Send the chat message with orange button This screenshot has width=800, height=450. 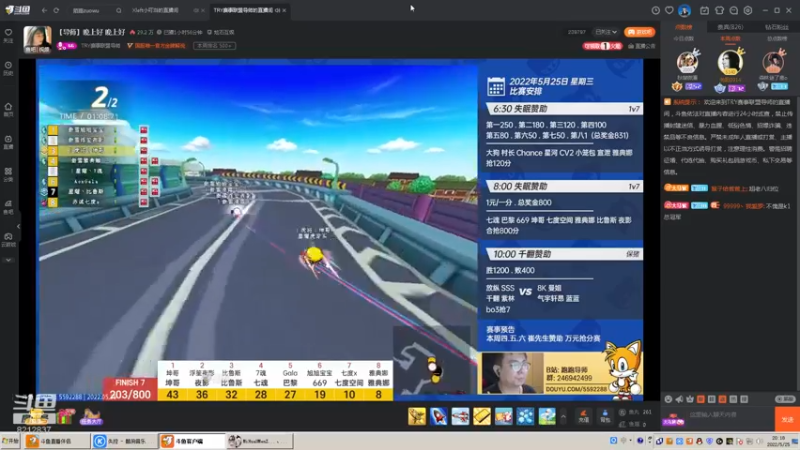tap(787, 419)
